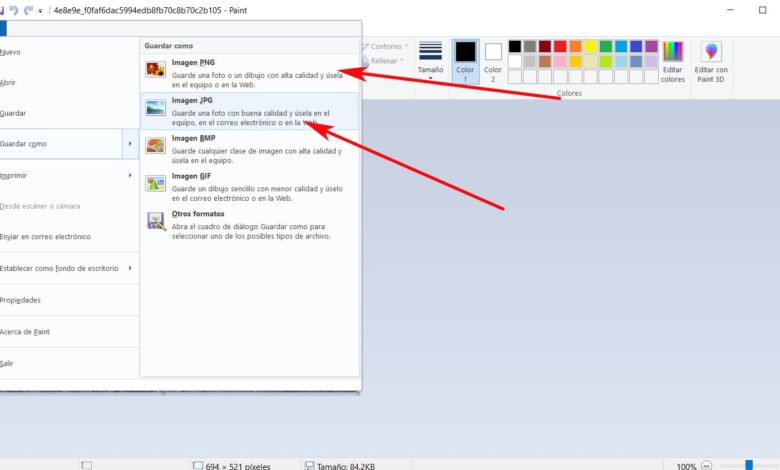Pick the gold color swatch
Image resolution: width=780 pixels, height=470 pixels.
point(576,61)
